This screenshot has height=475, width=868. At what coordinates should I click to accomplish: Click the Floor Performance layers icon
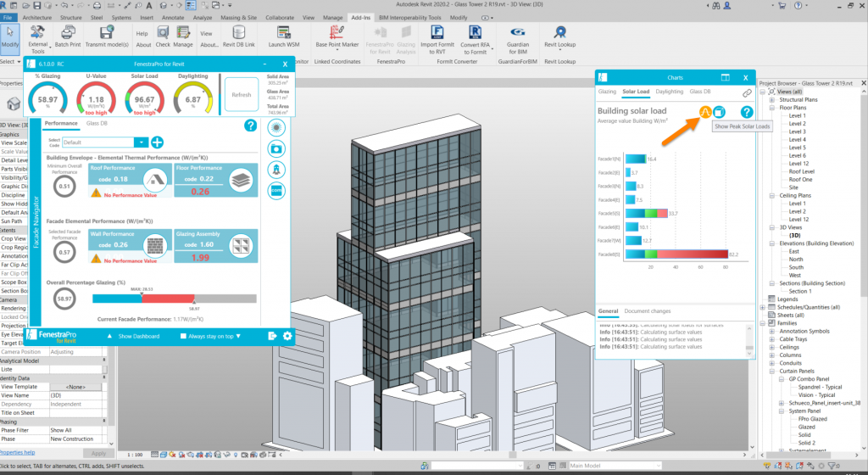coord(241,180)
